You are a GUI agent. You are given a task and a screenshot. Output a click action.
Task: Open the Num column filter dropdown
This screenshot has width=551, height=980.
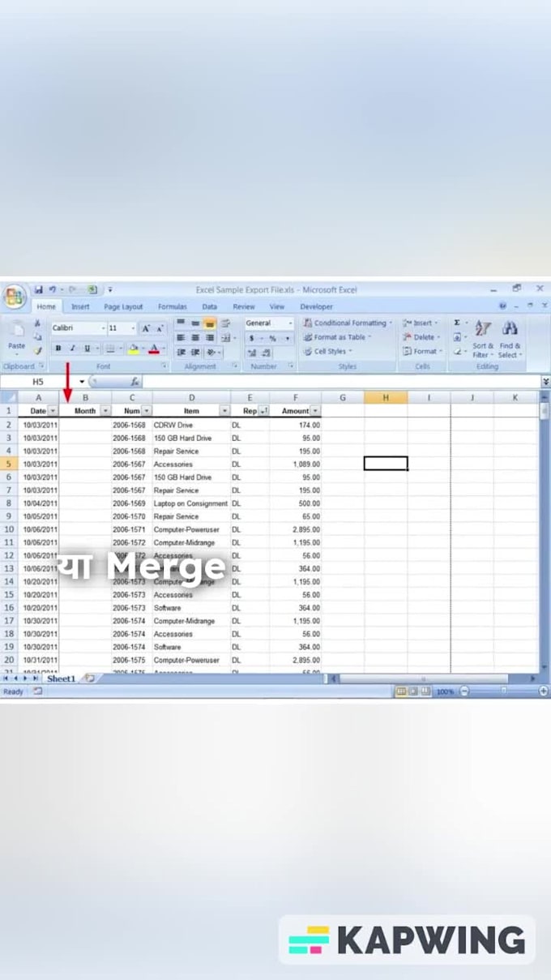click(x=147, y=411)
